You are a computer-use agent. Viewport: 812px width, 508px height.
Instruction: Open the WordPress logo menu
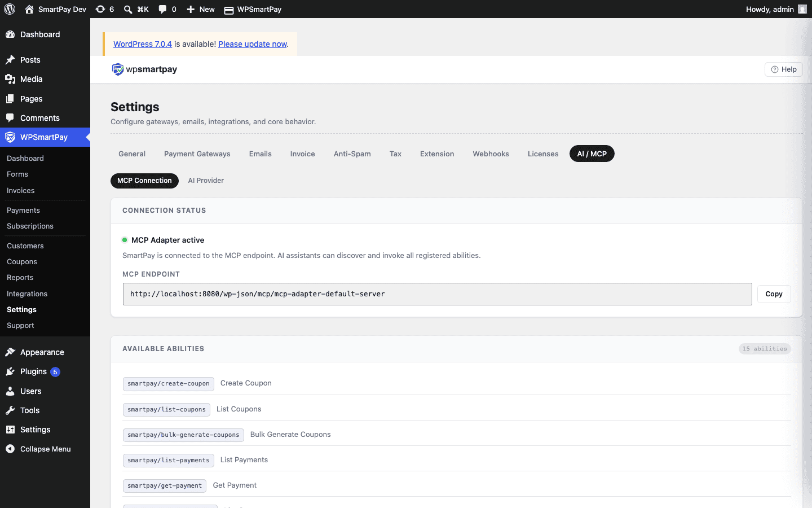click(10, 9)
